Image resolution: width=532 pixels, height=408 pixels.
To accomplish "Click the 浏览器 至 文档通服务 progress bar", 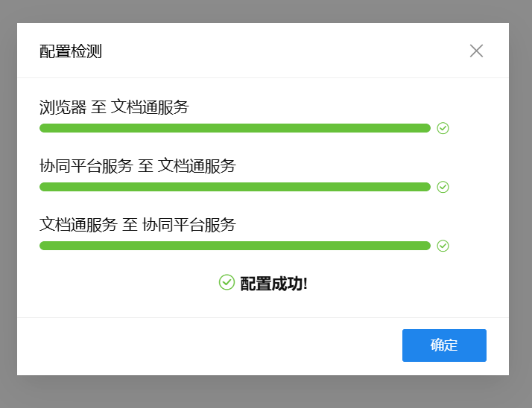I will 235,128.
